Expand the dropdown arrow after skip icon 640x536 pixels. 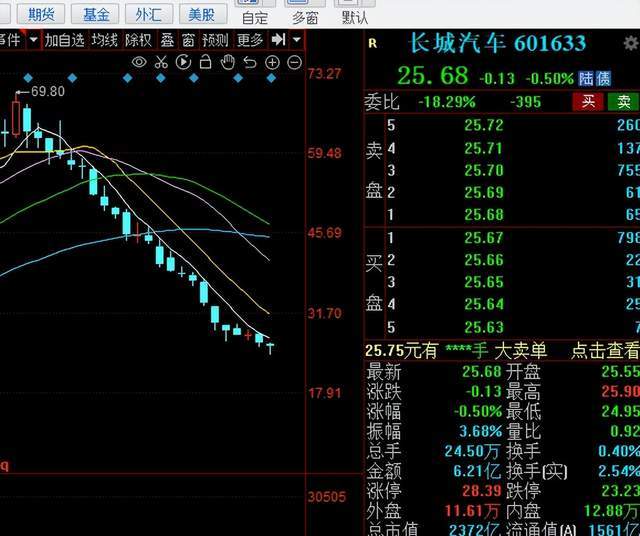(x=297, y=40)
